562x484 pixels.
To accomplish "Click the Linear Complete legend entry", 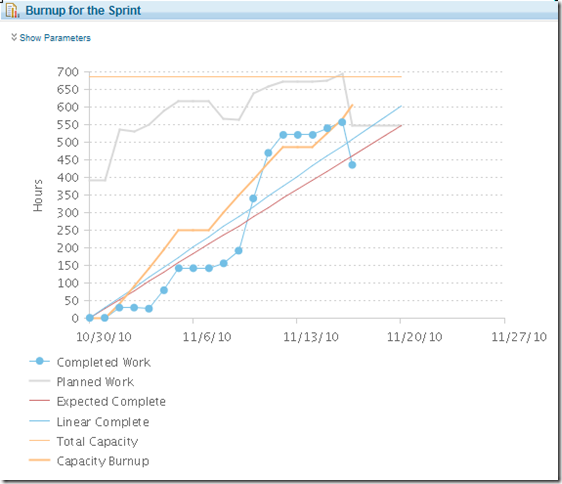I will tap(89, 422).
